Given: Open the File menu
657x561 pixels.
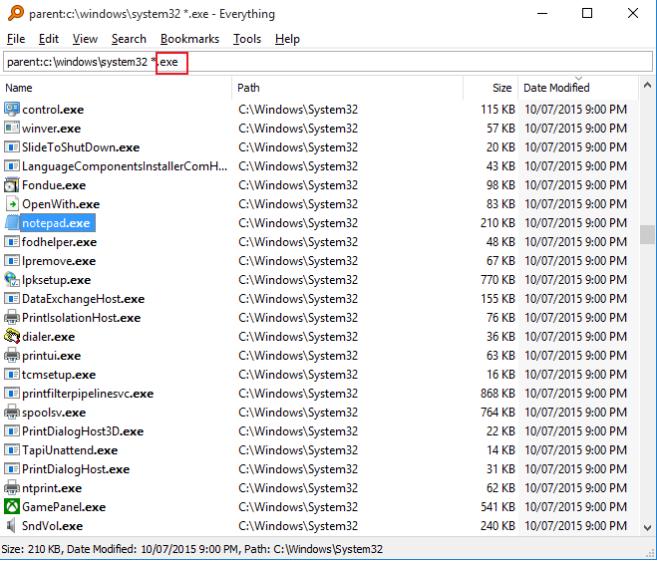Looking at the screenshot, I should (16, 39).
